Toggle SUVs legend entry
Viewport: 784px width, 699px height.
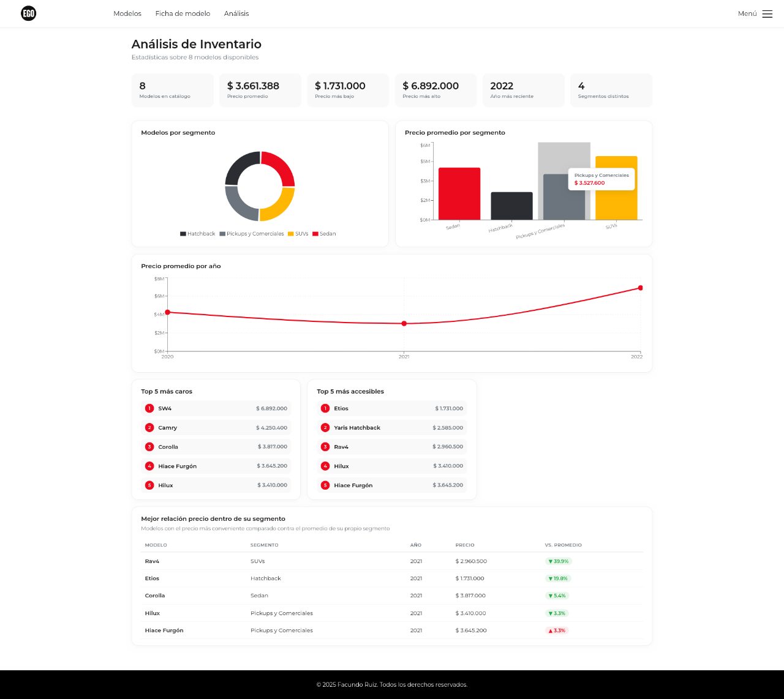(298, 234)
